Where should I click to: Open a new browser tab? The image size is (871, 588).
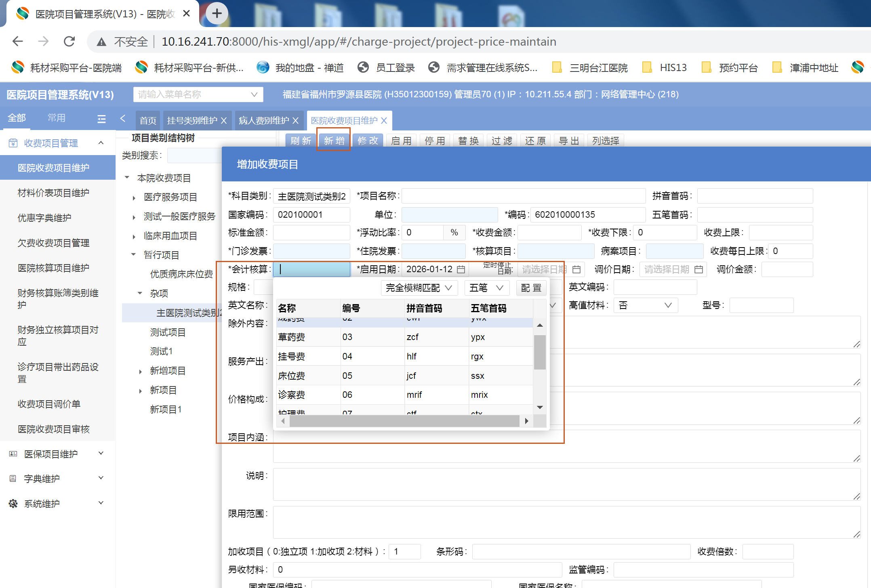[217, 13]
